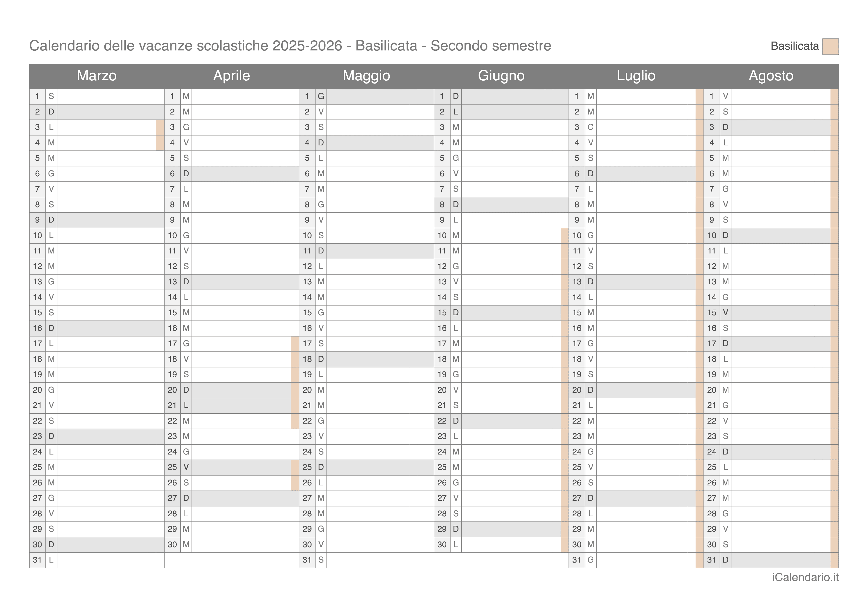Viewport: 868px width, 614px height.
Task: Click day 17 D in Agosto
Action: 771,344
